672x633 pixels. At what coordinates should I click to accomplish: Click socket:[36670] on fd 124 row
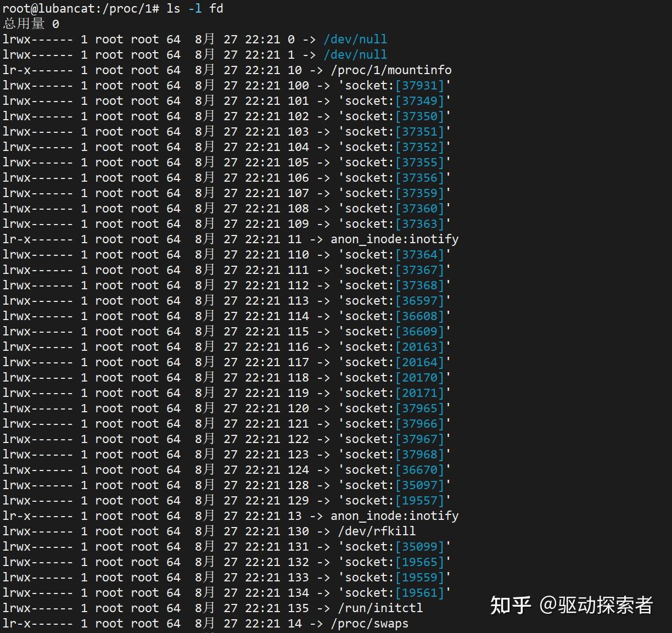pos(395,469)
